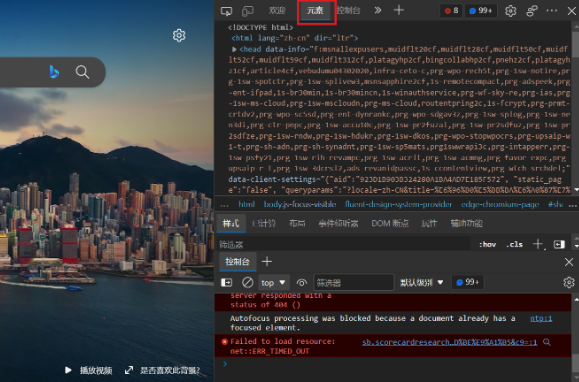This screenshot has height=382, width=579.
Task: Toggle :hov element state
Action: [487, 244]
